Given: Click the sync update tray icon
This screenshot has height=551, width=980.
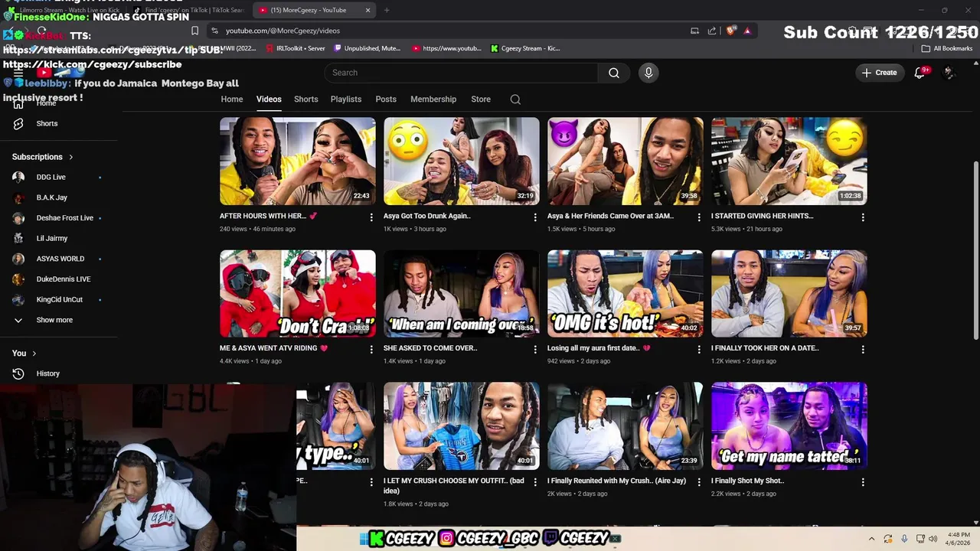Looking at the screenshot, I should coord(888,539).
